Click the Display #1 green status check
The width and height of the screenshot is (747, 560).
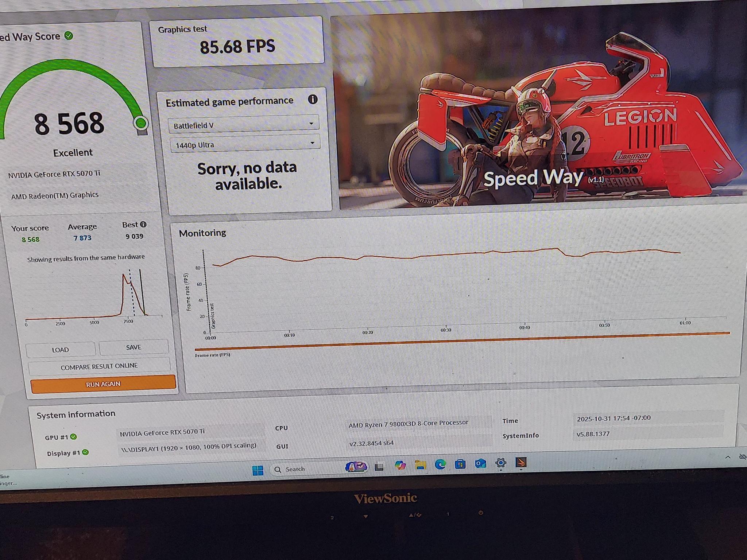pyautogui.click(x=85, y=452)
